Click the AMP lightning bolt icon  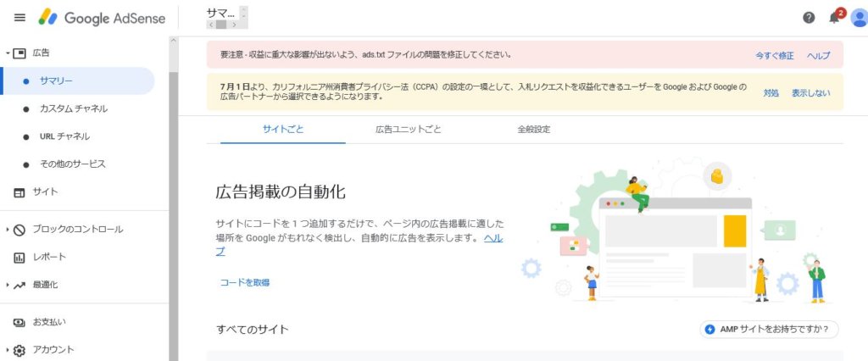(x=709, y=330)
